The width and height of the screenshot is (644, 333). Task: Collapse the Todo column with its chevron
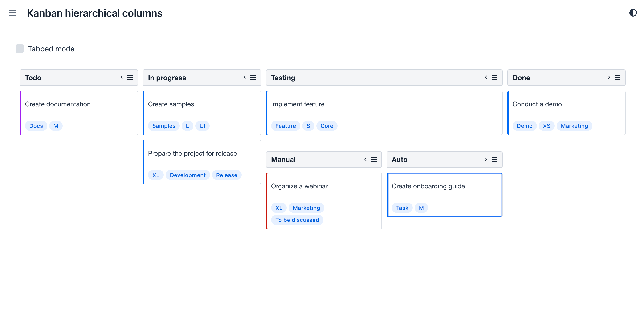(x=122, y=77)
